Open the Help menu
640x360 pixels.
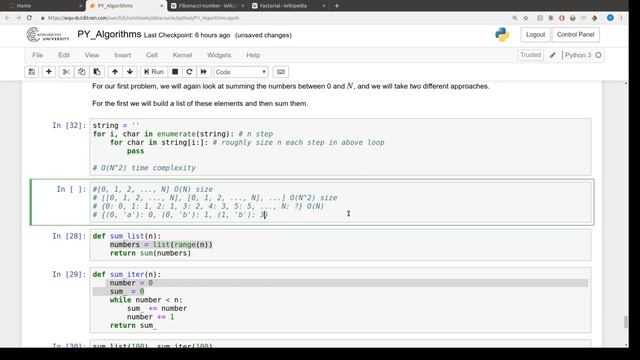(253, 55)
